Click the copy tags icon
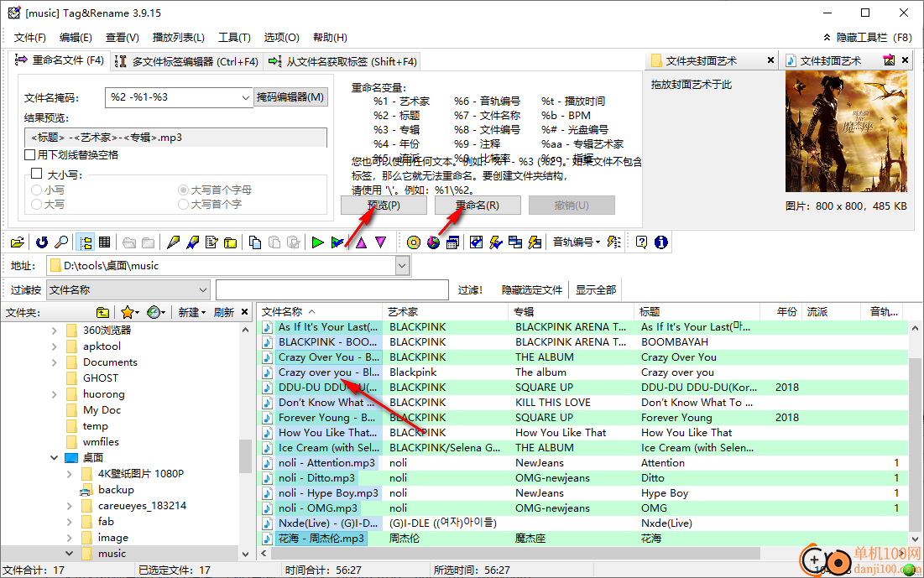Viewport: 924px width, 578px height. pos(255,242)
